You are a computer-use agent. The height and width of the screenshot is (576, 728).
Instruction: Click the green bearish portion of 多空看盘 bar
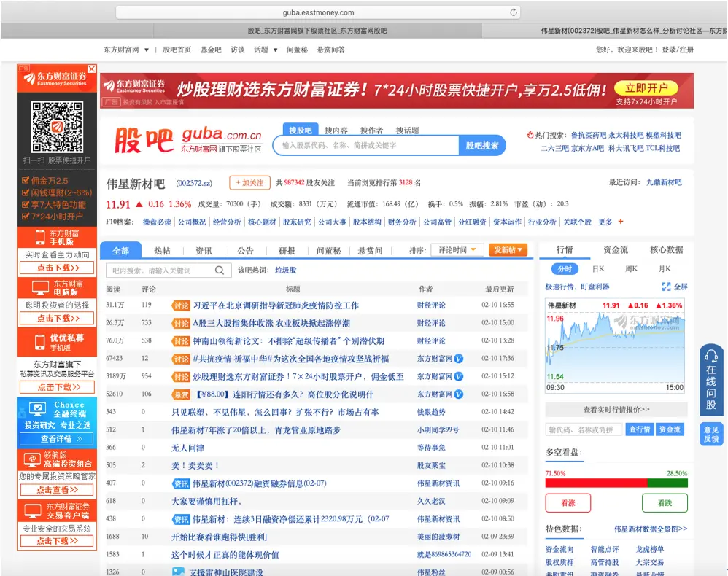point(667,483)
